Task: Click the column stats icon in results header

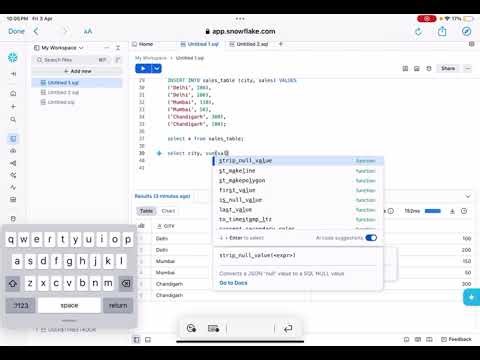Action: [x=141, y=226]
